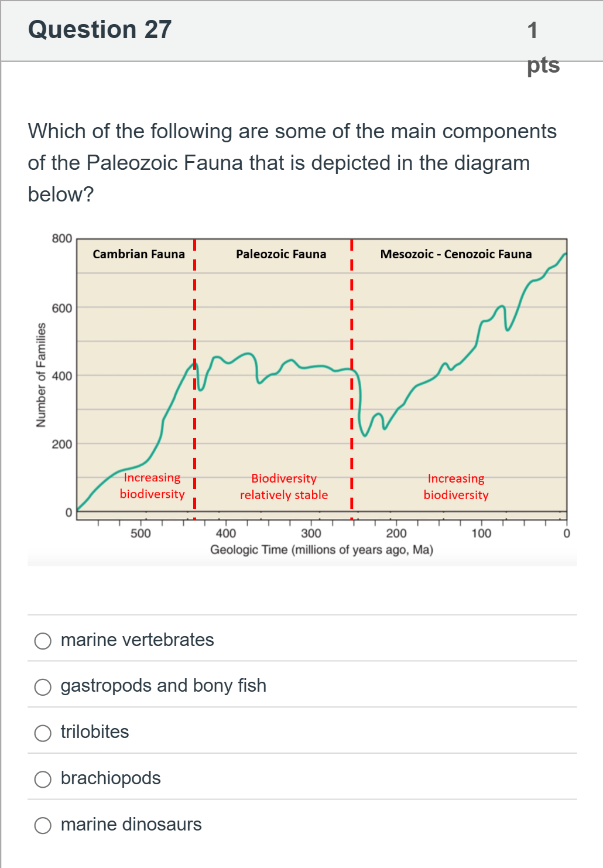Click the '1 pts' points indicator
The width and height of the screenshot is (603, 868).
(543, 47)
